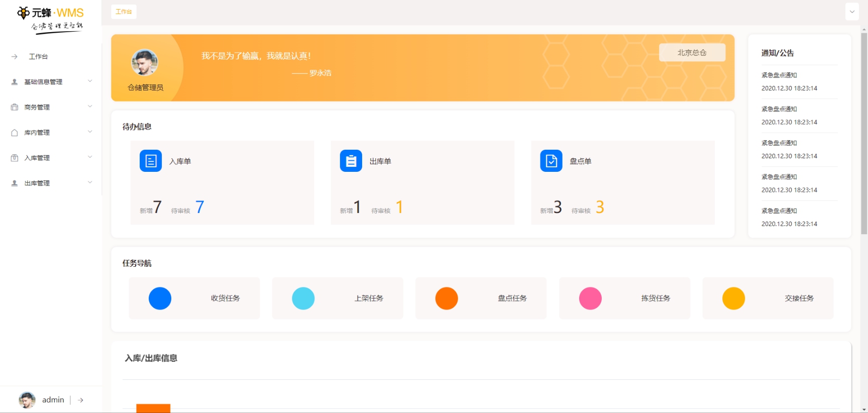Image resolution: width=868 pixels, height=413 pixels.
Task: Open 工作台 in the sidebar
Action: [38, 57]
